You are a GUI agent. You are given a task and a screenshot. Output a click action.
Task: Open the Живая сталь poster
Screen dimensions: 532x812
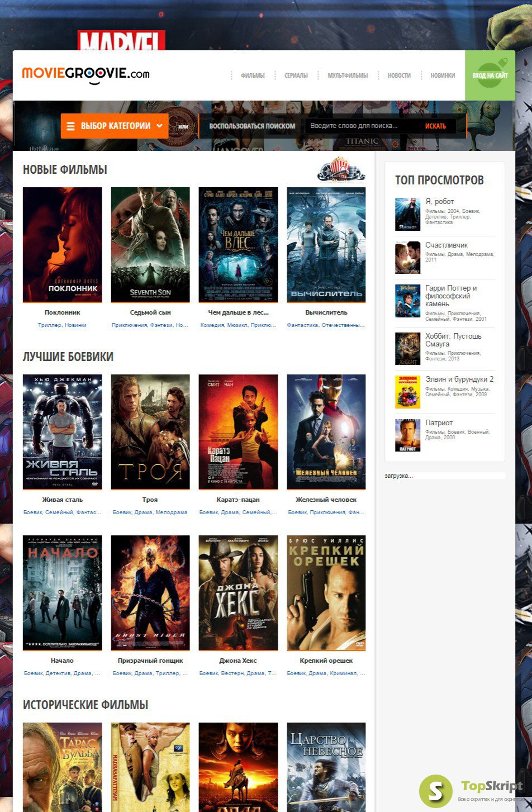[x=63, y=432]
